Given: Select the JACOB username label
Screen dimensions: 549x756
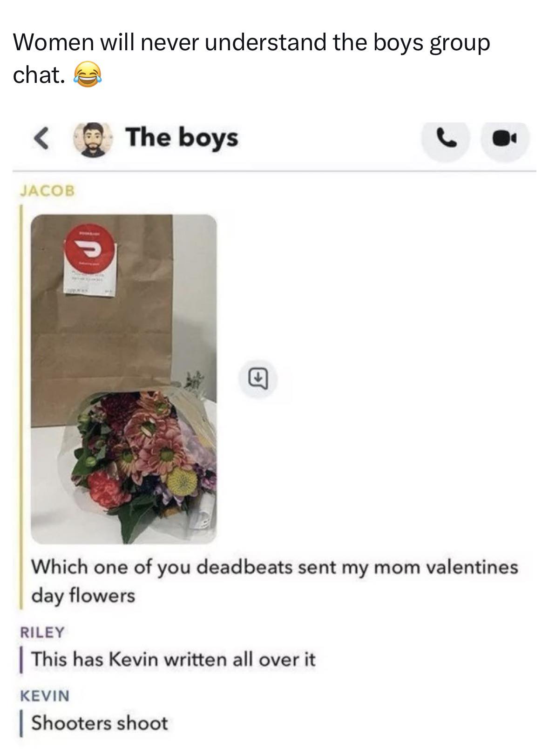Looking at the screenshot, I should [x=48, y=189].
